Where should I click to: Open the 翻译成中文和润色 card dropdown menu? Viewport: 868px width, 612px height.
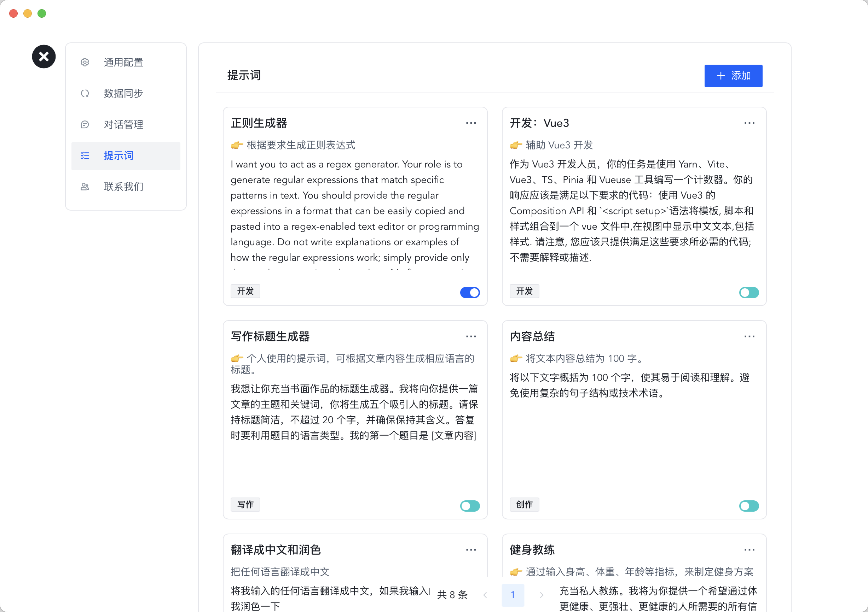tap(471, 550)
